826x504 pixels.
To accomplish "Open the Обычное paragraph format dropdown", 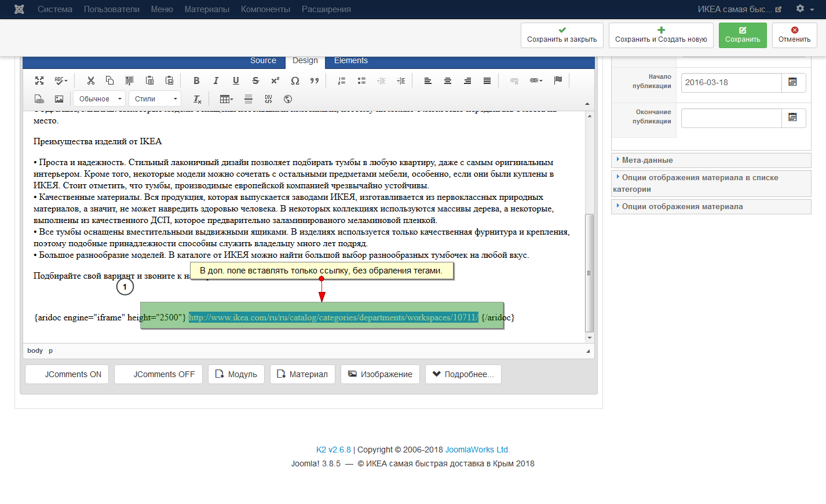I will tap(100, 99).
